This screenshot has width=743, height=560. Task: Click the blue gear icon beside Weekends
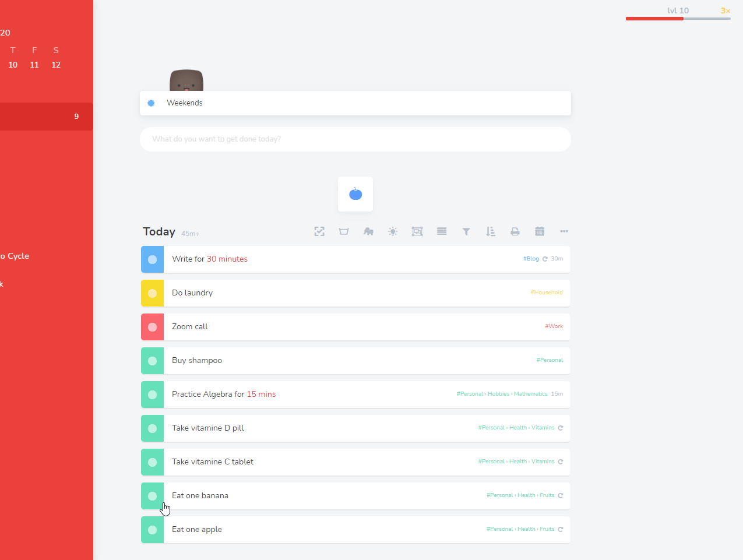tap(151, 103)
